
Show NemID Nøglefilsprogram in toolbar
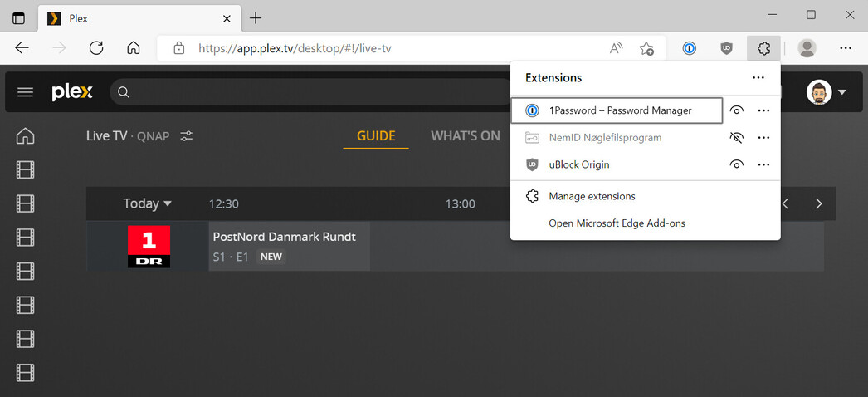click(x=736, y=137)
